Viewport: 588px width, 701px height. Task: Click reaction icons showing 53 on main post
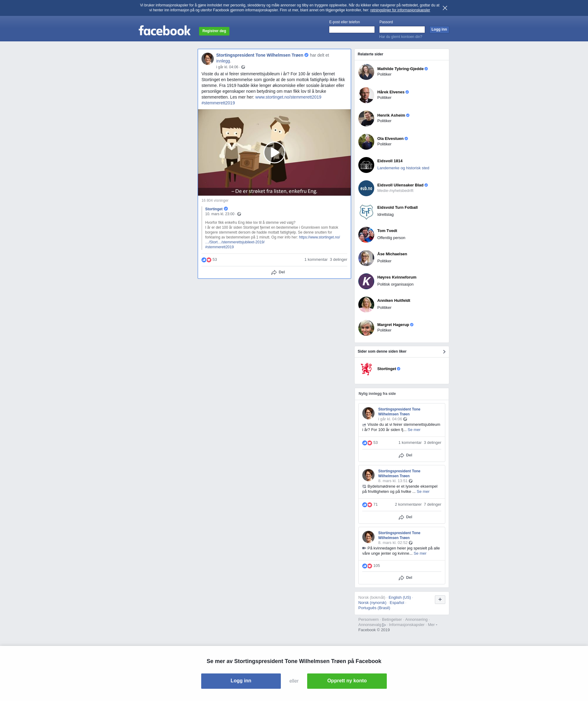(x=206, y=260)
